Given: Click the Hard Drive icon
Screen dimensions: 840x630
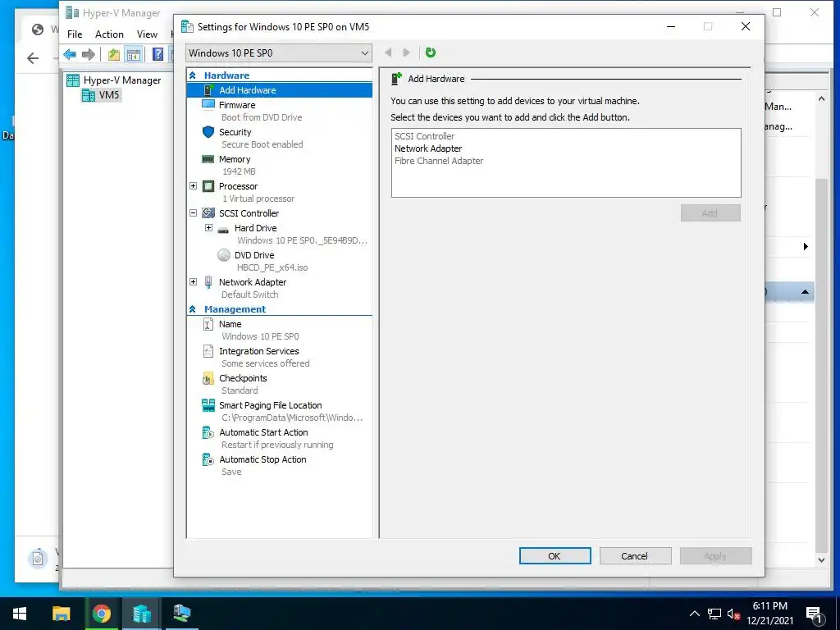Looking at the screenshot, I should (x=223, y=230).
